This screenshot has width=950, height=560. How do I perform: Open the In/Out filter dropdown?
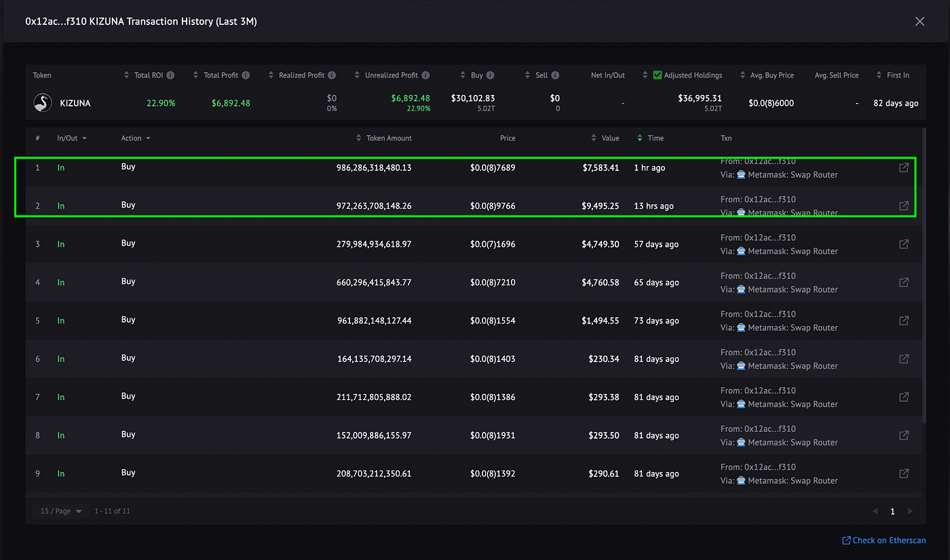pyautogui.click(x=72, y=138)
